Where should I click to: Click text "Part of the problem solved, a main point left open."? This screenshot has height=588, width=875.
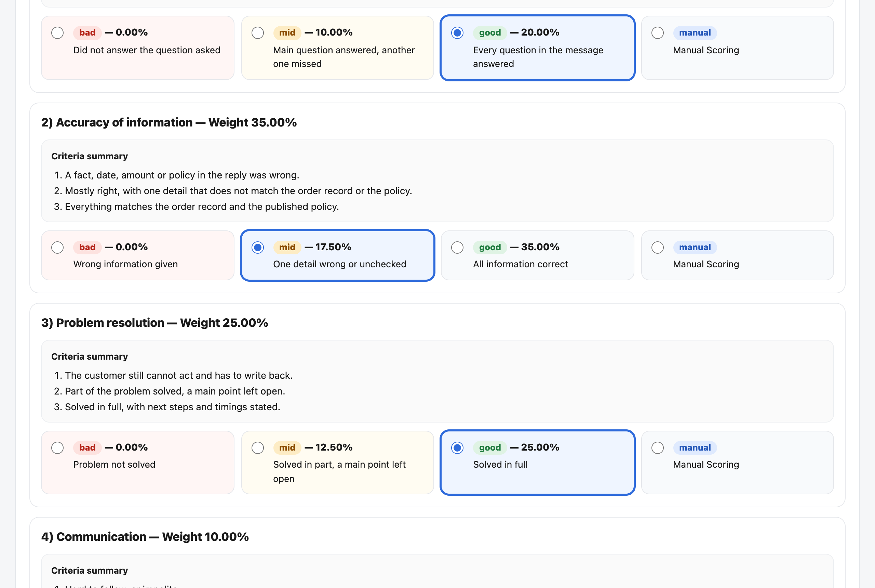[175, 391]
